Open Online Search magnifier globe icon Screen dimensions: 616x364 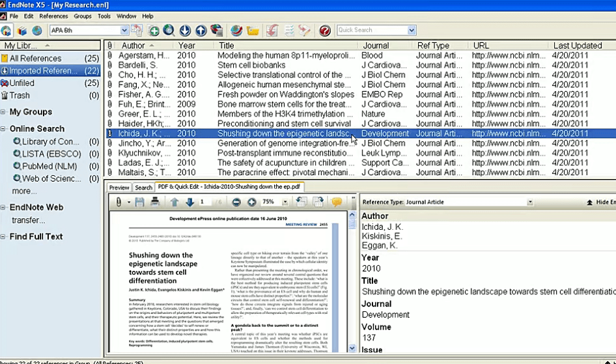pyautogui.click(x=169, y=30)
